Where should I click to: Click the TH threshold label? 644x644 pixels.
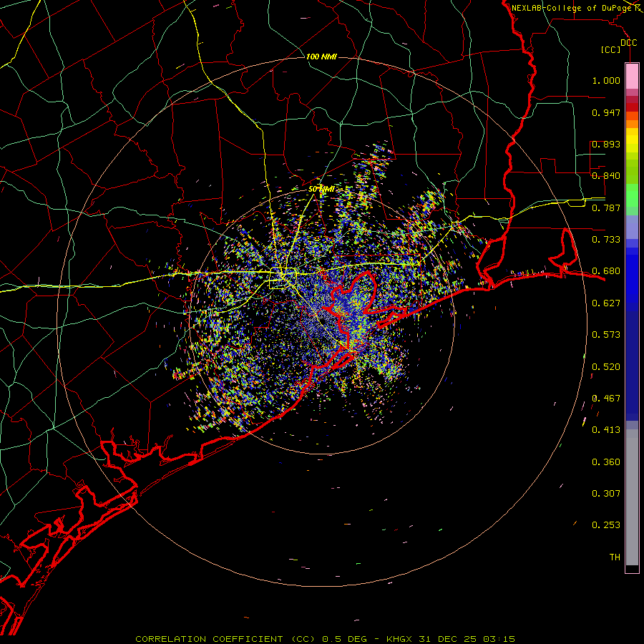pyautogui.click(x=615, y=557)
